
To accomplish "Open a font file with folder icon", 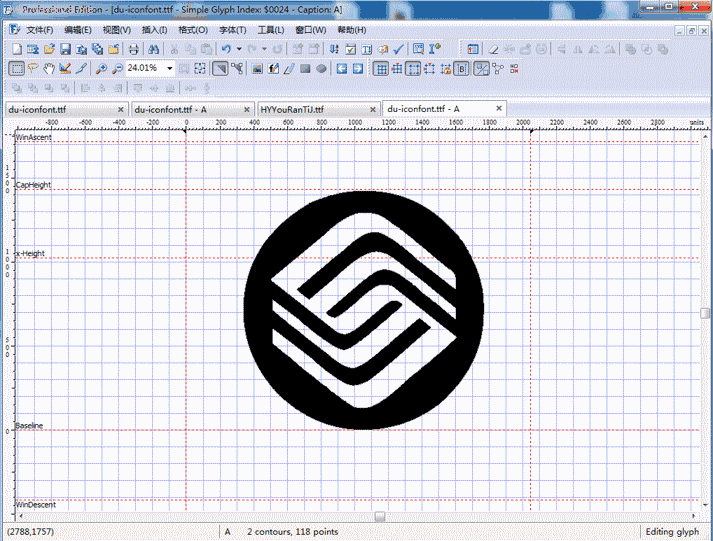I will (x=49, y=49).
